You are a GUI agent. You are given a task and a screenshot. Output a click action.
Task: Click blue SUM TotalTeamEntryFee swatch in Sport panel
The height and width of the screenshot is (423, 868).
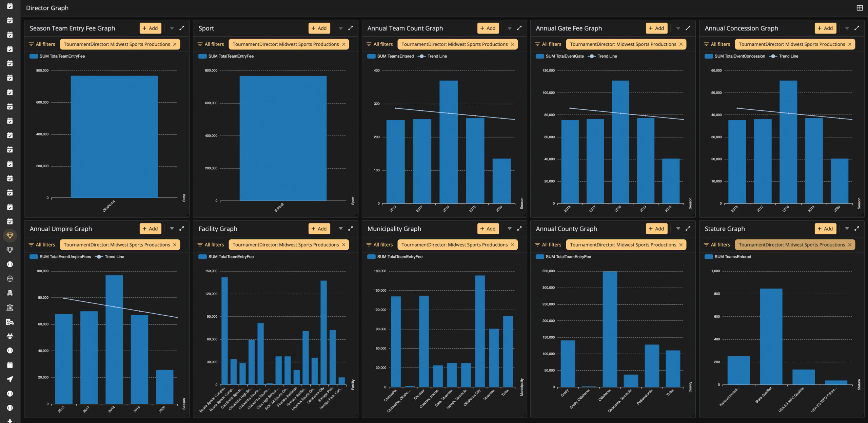[202, 56]
